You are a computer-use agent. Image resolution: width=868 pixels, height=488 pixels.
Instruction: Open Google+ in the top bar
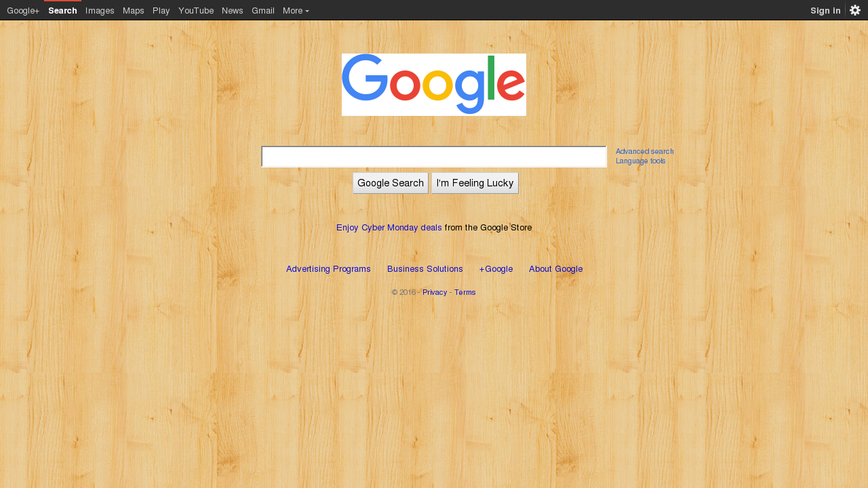pyautogui.click(x=23, y=10)
